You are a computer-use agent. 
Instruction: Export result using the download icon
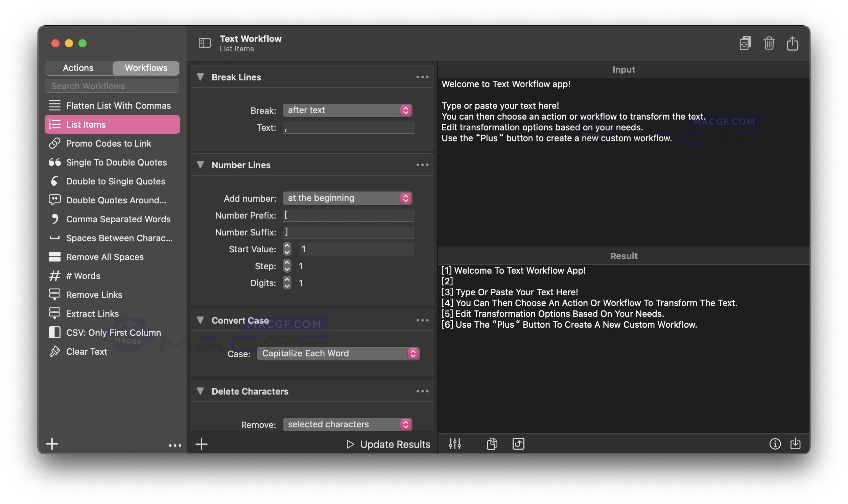point(796,444)
